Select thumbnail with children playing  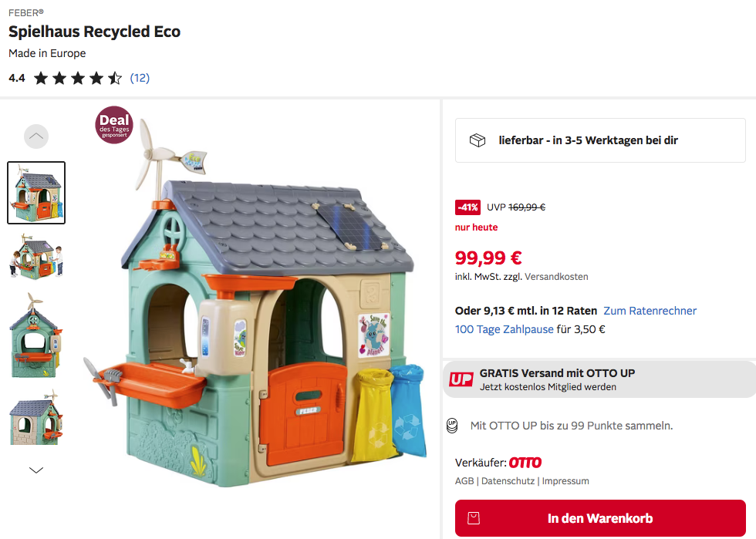tap(36, 257)
